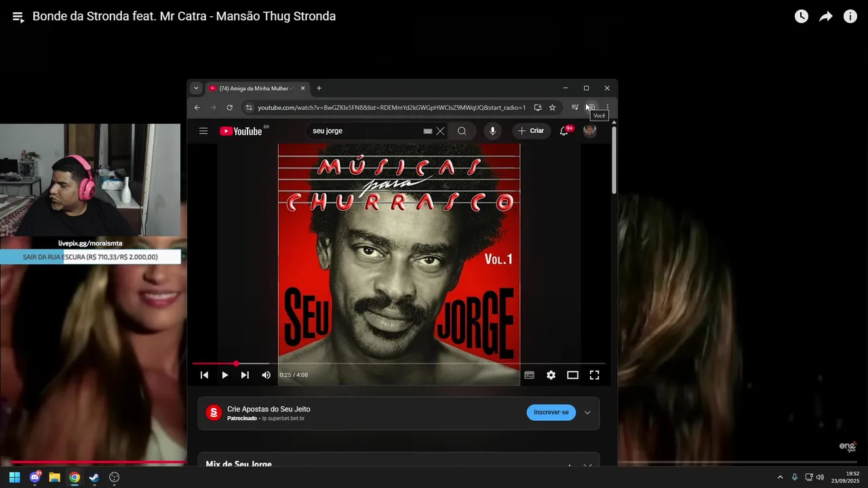
Task: Click the Share arrow icon
Action: click(826, 16)
